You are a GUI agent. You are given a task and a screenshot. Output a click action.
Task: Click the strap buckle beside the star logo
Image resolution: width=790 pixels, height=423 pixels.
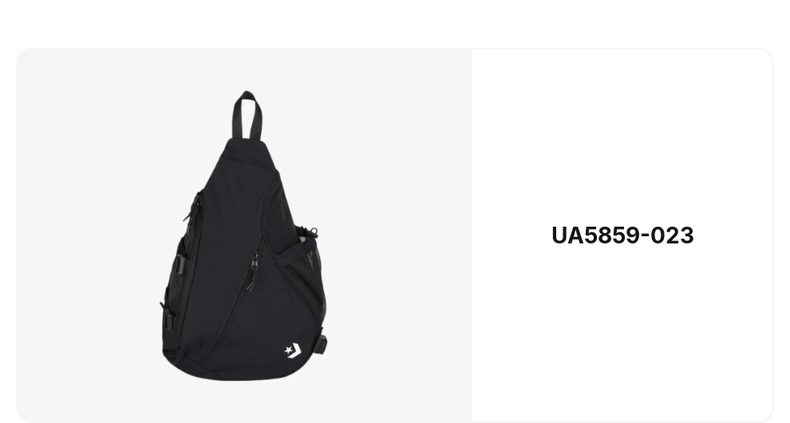[321, 343]
